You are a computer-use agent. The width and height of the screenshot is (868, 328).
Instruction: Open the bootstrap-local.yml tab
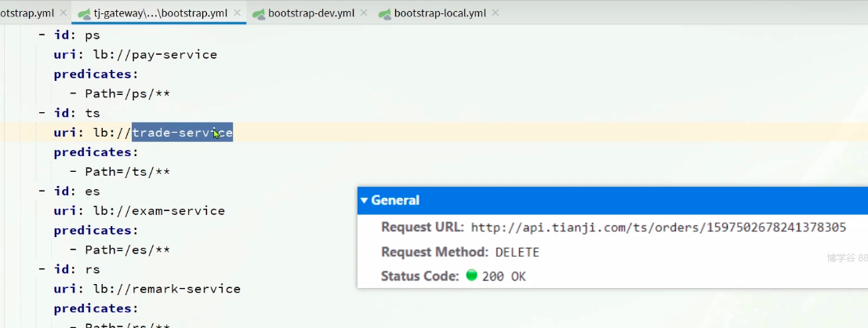(439, 13)
